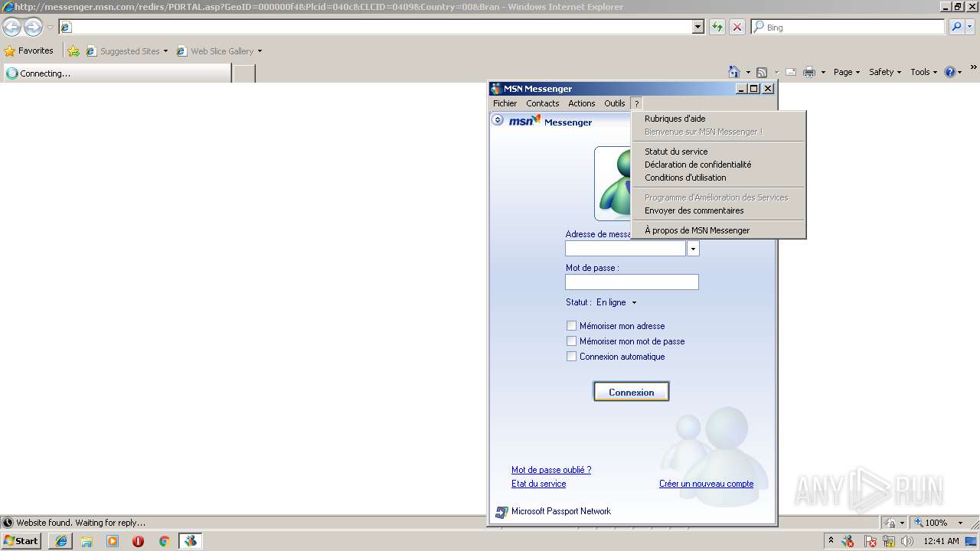This screenshot has height=551, width=980.
Task: Click the Print icon in IE toolbar
Action: (809, 72)
